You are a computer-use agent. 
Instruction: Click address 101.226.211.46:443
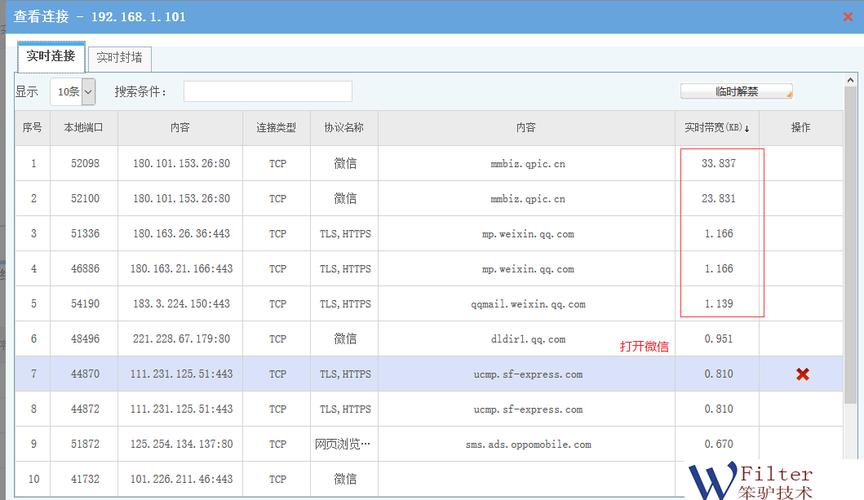[x=181, y=479]
